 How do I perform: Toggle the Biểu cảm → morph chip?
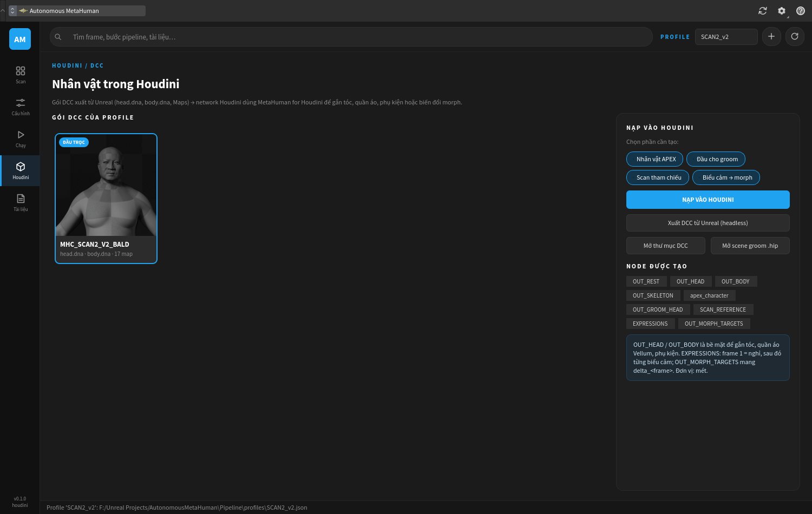(726, 177)
